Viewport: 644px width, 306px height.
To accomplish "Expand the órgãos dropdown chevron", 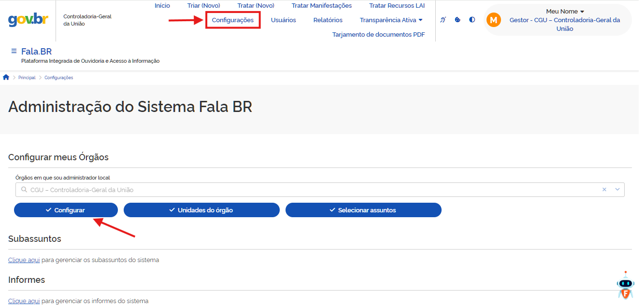I will coord(617,190).
